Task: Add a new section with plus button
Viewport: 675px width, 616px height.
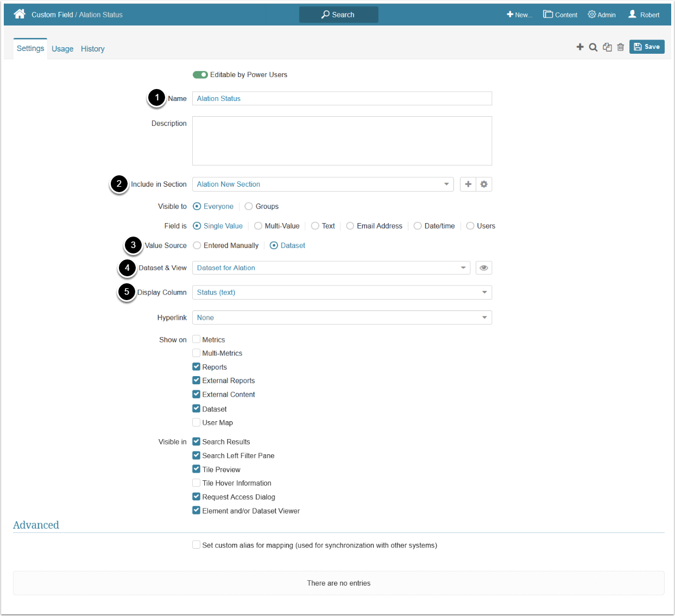Action: [x=468, y=185]
